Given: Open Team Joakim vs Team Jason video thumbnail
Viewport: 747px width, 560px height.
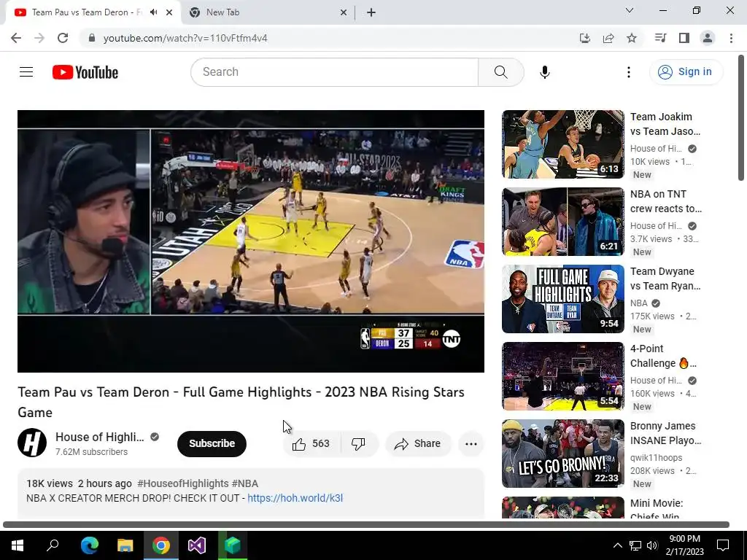Looking at the screenshot, I should [x=562, y=144].
